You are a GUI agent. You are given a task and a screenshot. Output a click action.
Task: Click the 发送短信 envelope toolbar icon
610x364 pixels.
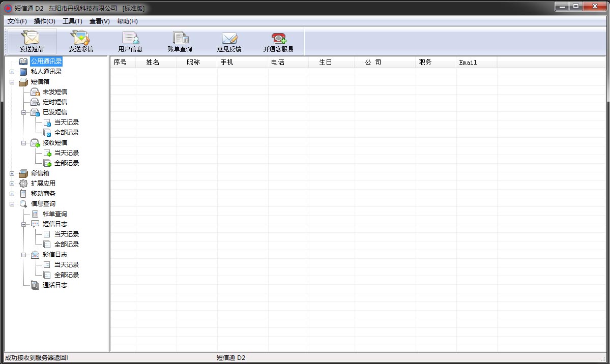click(x=32, y=38)
